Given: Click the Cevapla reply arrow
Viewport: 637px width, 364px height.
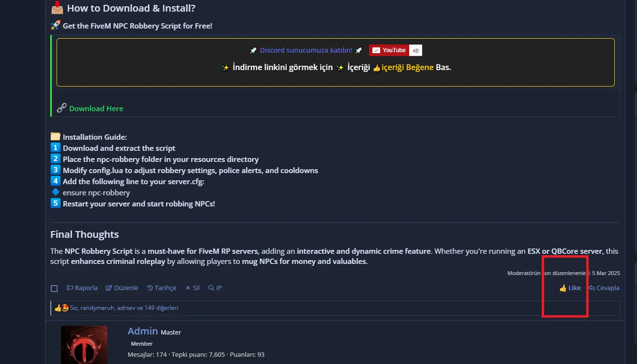Looking at the screenshot, I should click(x=592, y=288).
